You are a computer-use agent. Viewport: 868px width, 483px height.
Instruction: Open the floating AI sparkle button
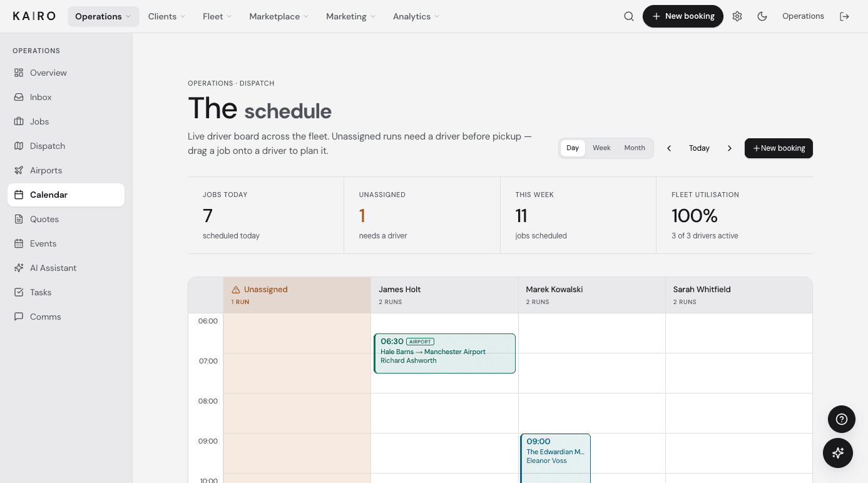838,452
